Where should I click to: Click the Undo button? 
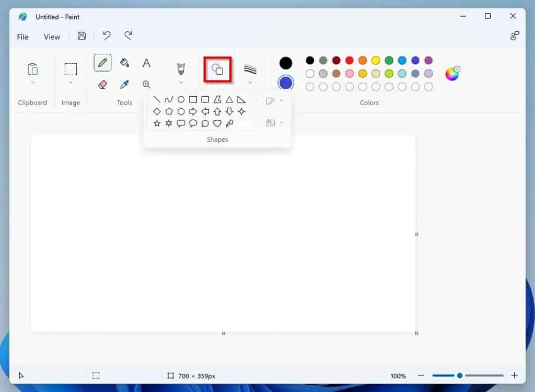click(107, 36)
